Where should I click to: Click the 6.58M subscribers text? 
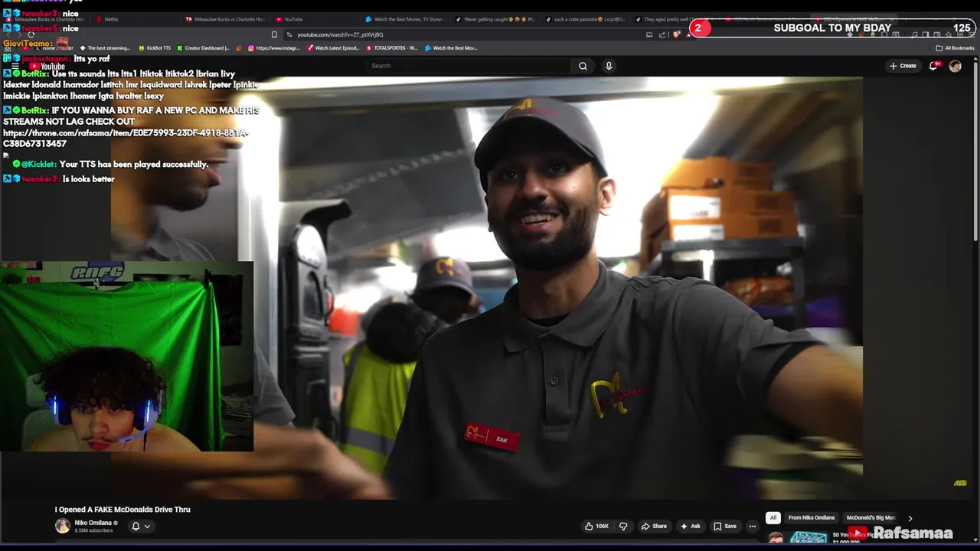93,530
